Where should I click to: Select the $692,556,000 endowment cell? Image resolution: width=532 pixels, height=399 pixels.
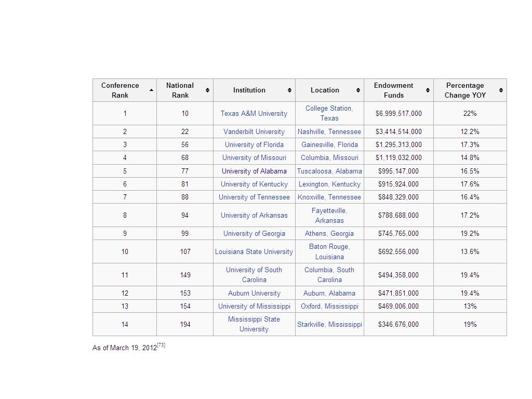click(x=398, y=252)
